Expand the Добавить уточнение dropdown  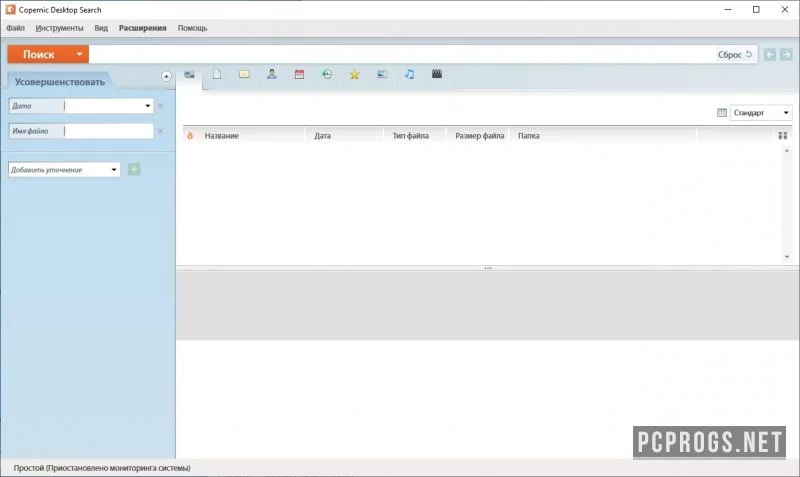[114, 169]
